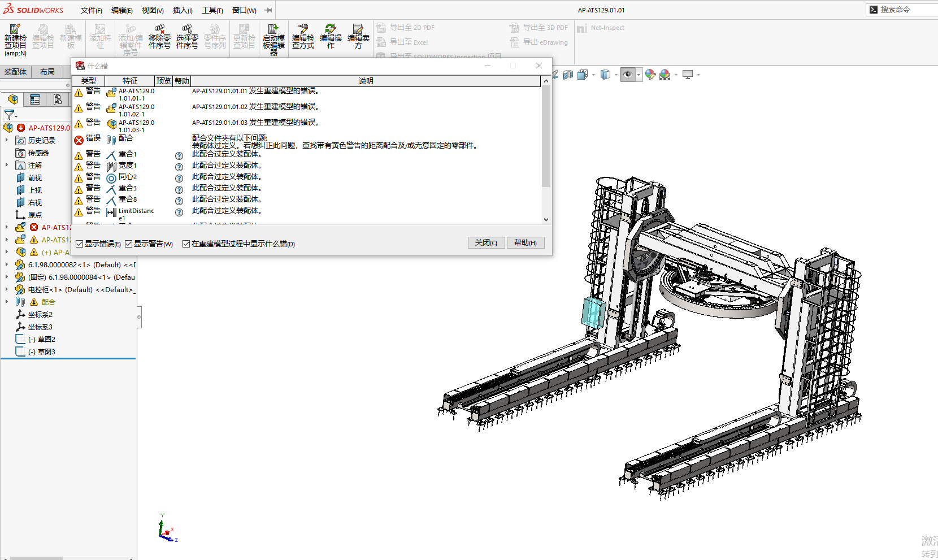Select the 原点 tree item
938x560 pixels.
tap(29, 215)
